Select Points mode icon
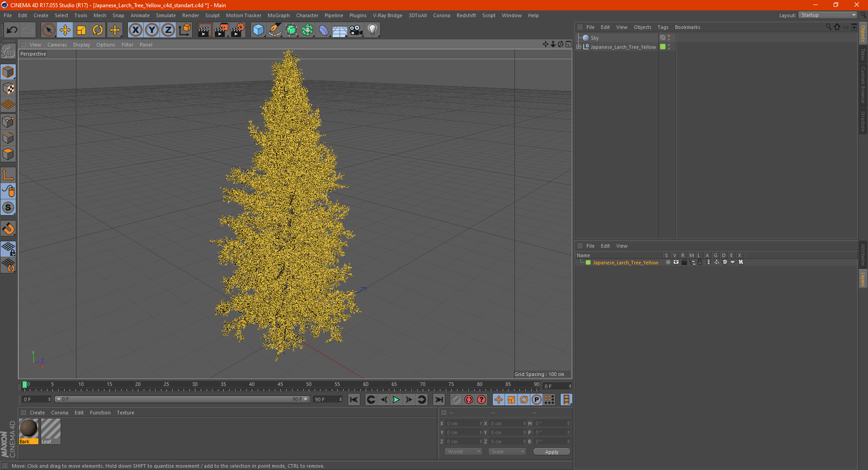868x470 pixels. click(8, 122)
